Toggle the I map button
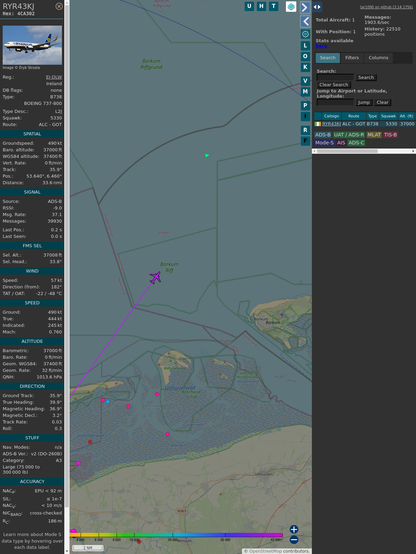 click(x=305, y=116)
